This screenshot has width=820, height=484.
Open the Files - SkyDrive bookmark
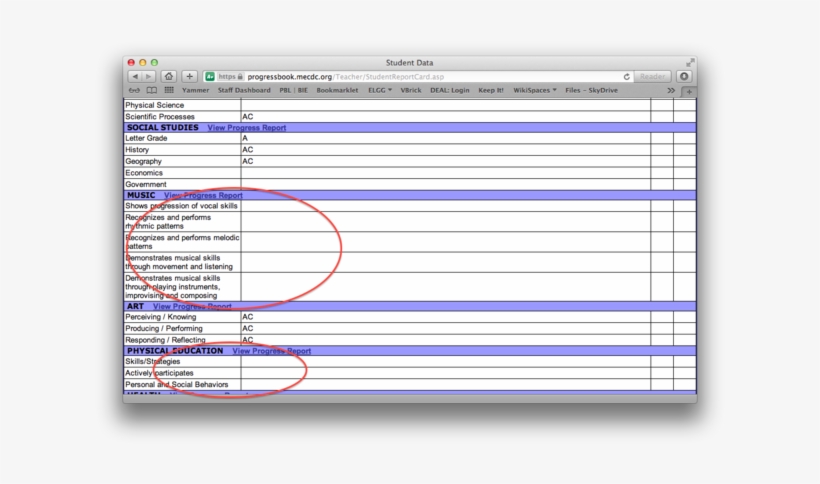tap(591, 90)
